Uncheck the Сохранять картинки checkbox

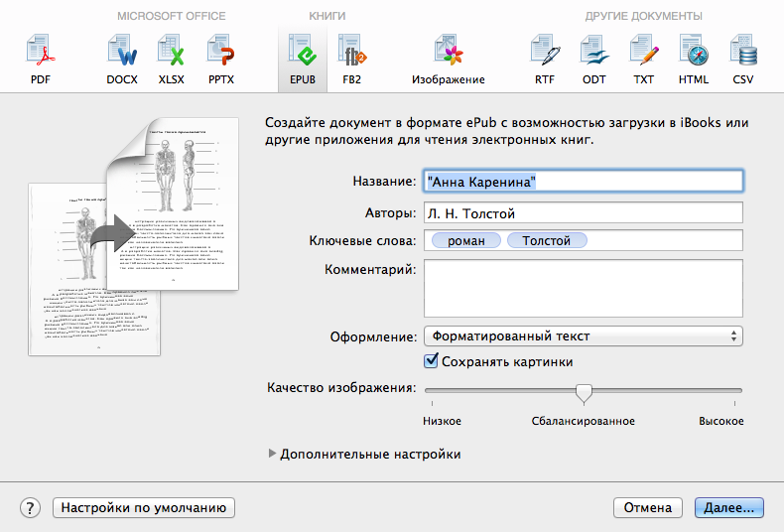tap(432, 361)
